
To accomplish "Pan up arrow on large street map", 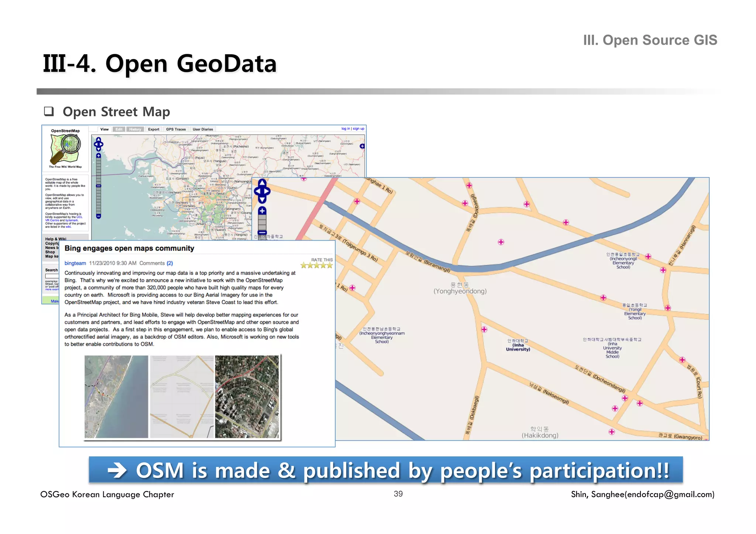I will (262, 183).
